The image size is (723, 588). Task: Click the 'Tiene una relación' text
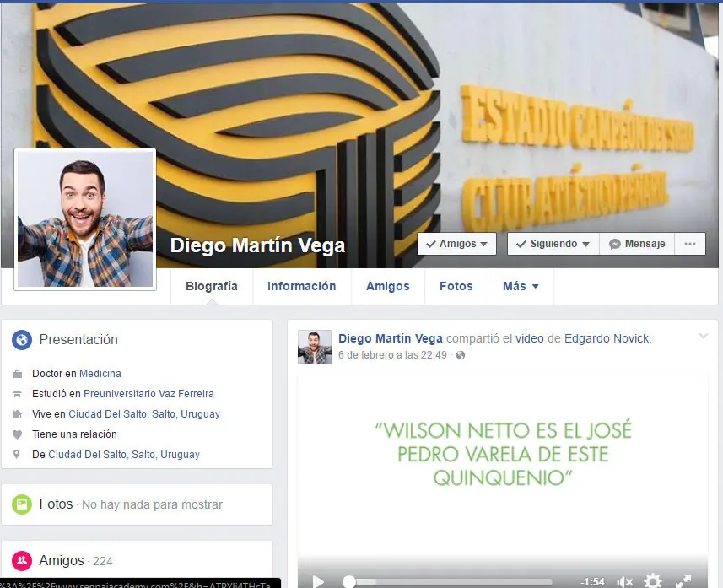pos(74,434)
